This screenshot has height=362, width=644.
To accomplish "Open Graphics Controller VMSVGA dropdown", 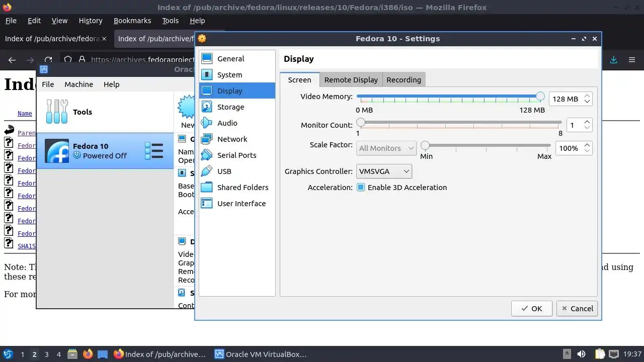I will [384, 171].
